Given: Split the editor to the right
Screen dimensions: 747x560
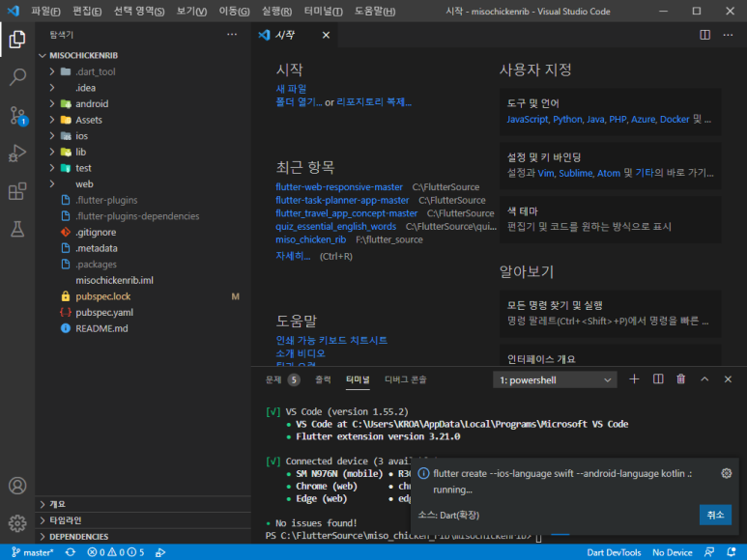Looking at the screenshot, I should (x=704, y=35).
